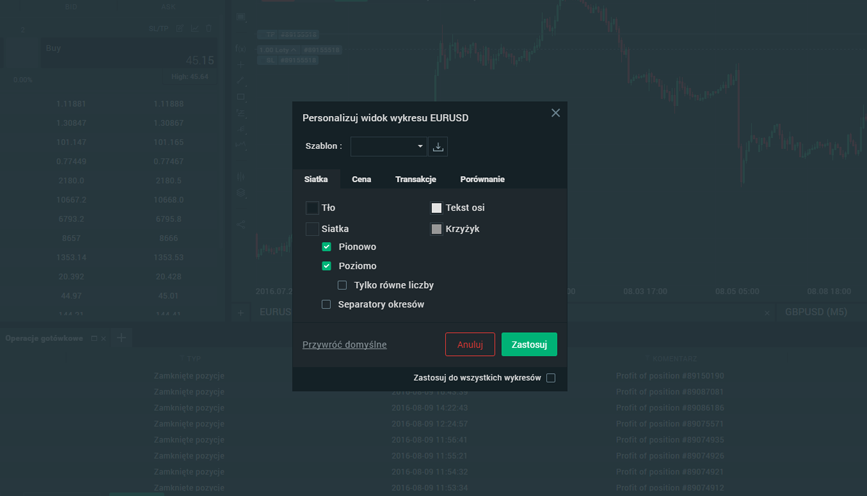Open the Szablon dropdown
The width and height of the screenshot is (867, 496).
(389, 147)
